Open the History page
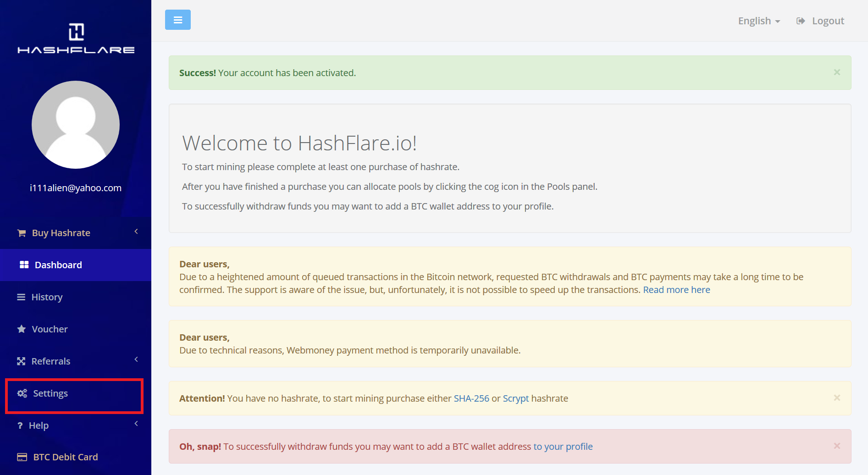This screenshot has height=475, width=868. point(76,297)
